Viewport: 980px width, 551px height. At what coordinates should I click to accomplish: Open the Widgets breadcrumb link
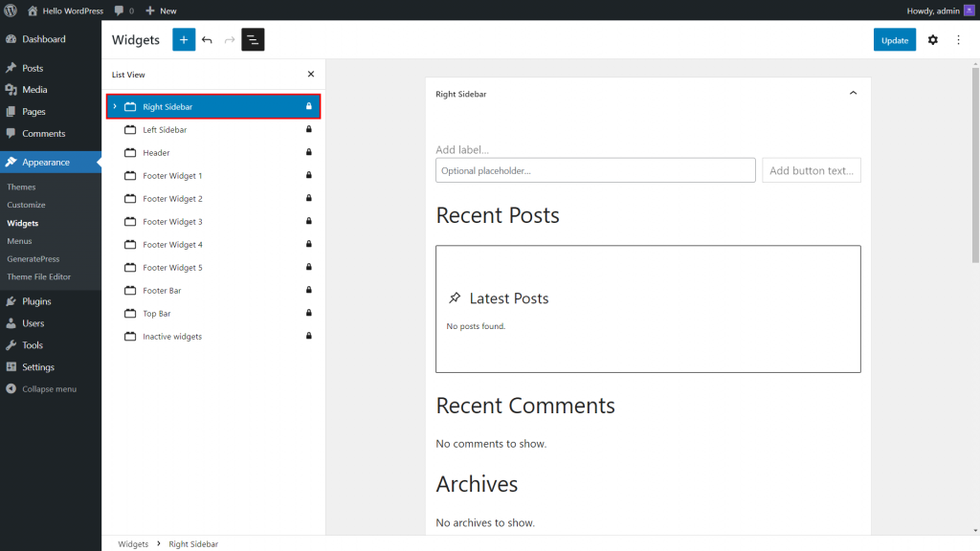click(x=132, y=543)
